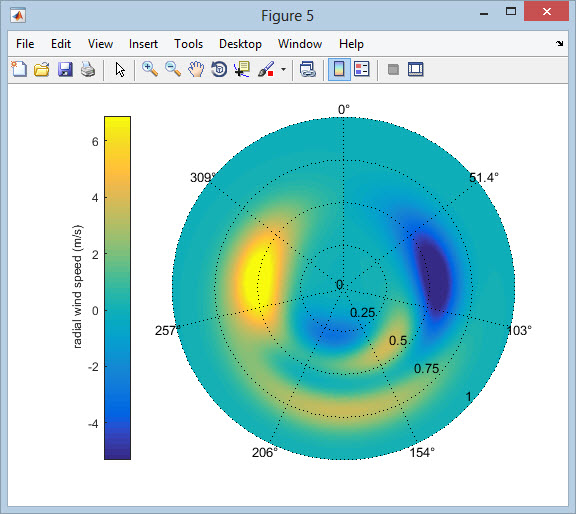Toggle the Insert Legend button
The width and height of the screenshot is (576, 514).
point(362,69)
